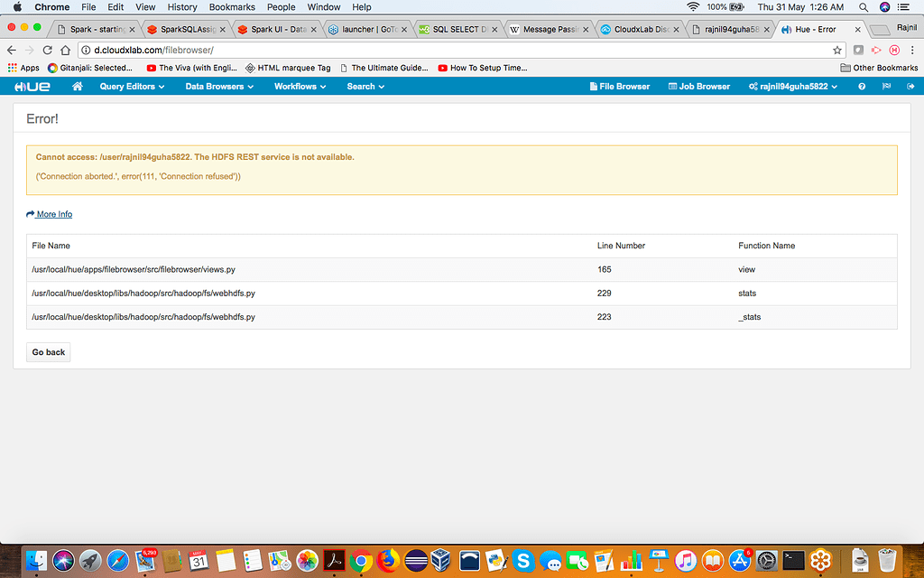Open the Workflows dropdown menu

[300, 87]
